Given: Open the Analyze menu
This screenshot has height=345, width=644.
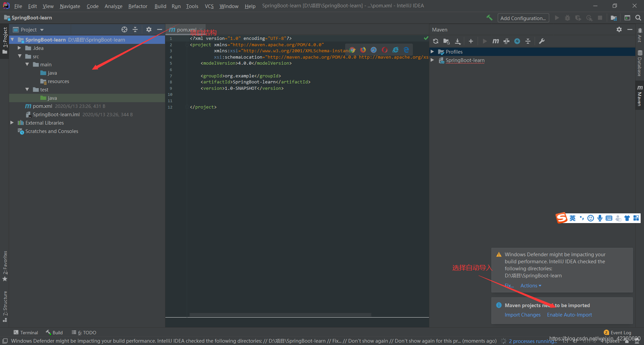Looking at the screenshot, I should [113, 6].
